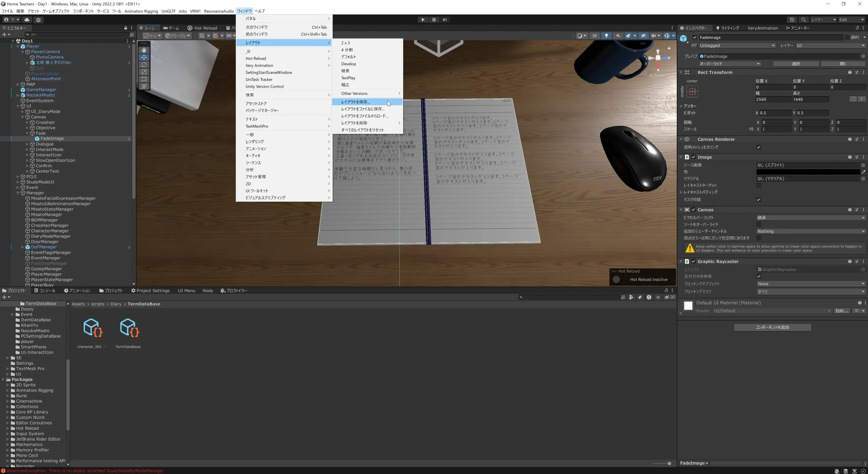Uncheck the マスク可能 checkbox
Viewport: 868px width, 474px height.
click(759, 200)
